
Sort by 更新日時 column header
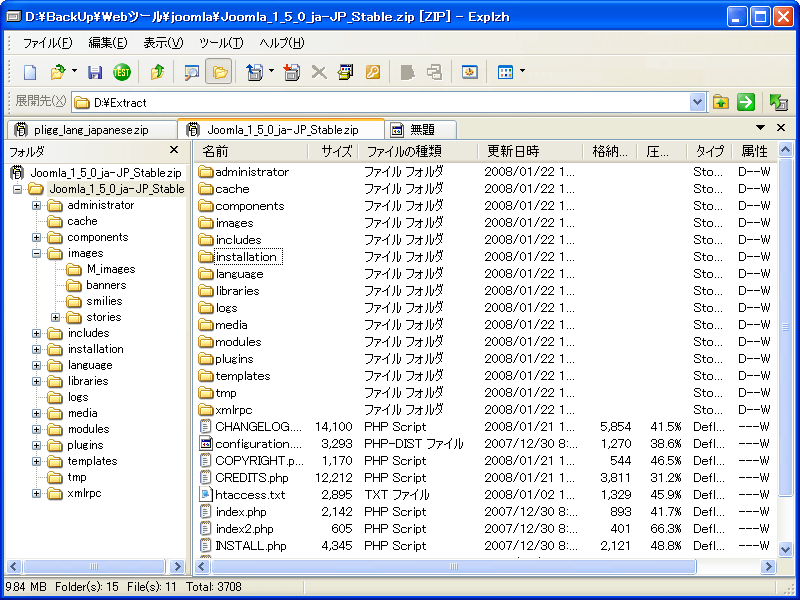click(x=531, y=152)
